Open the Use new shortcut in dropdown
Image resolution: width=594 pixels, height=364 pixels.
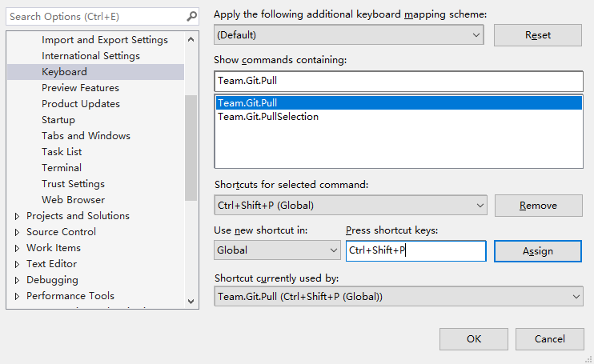click(x=277, y=250)
